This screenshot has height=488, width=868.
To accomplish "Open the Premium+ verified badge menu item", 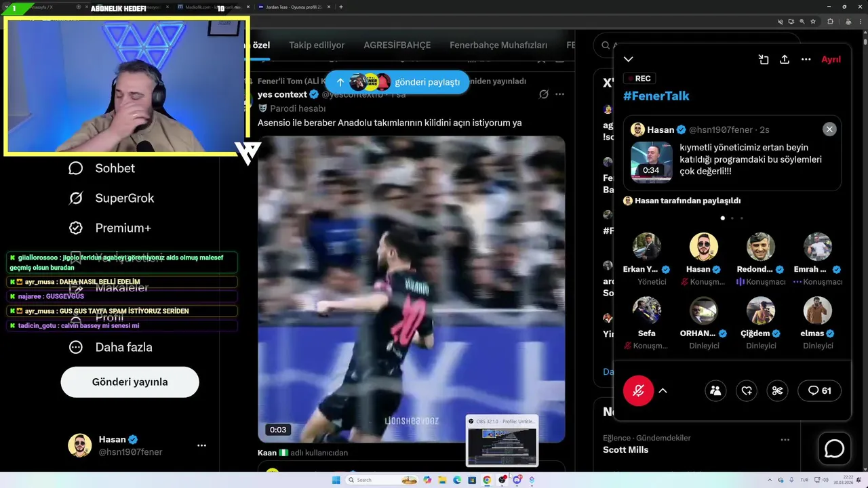I will click(x=110, y=228).
